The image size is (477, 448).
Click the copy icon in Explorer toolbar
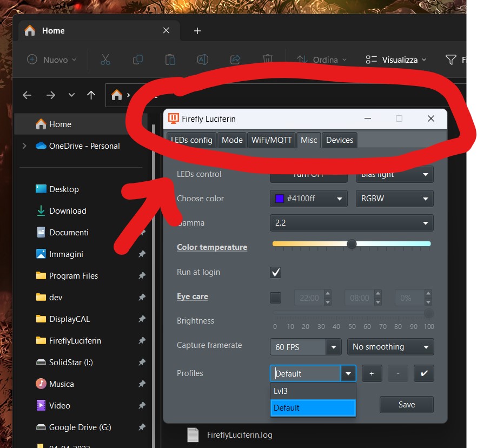pyautogui.click(x=138, y=60)
